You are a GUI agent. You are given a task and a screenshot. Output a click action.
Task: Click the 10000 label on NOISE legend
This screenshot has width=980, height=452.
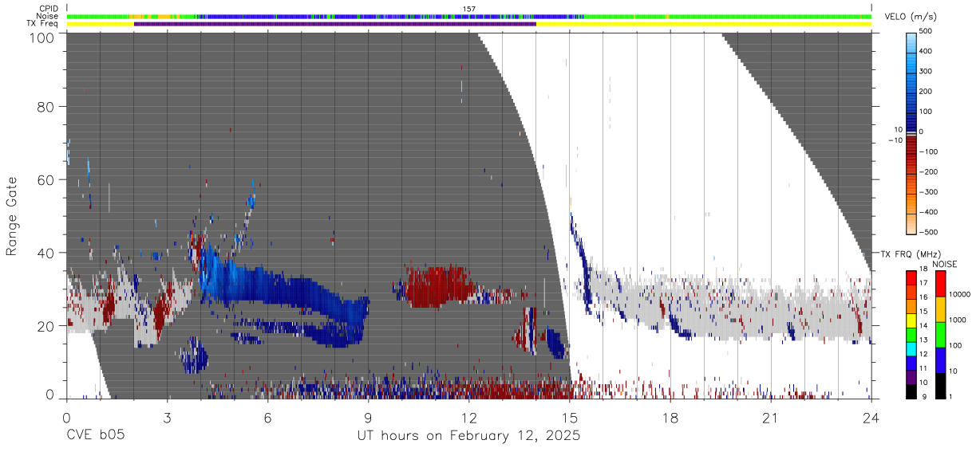pos(958,294)
